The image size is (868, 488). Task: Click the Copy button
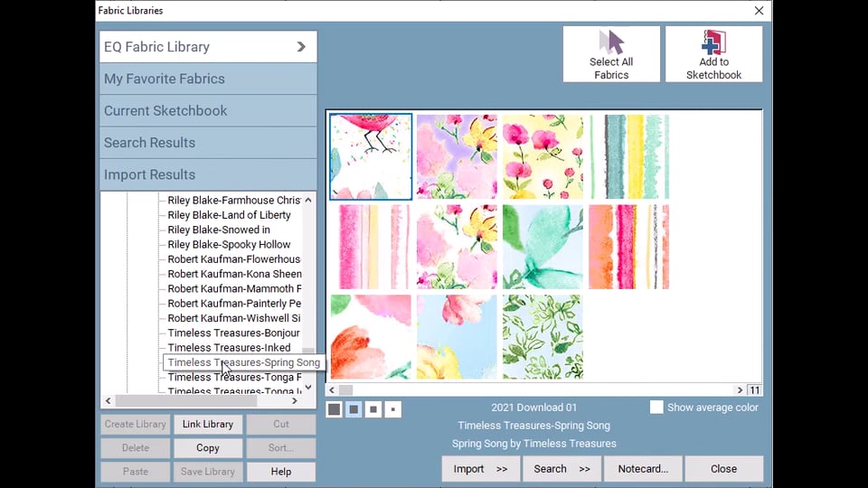point(208,447)
